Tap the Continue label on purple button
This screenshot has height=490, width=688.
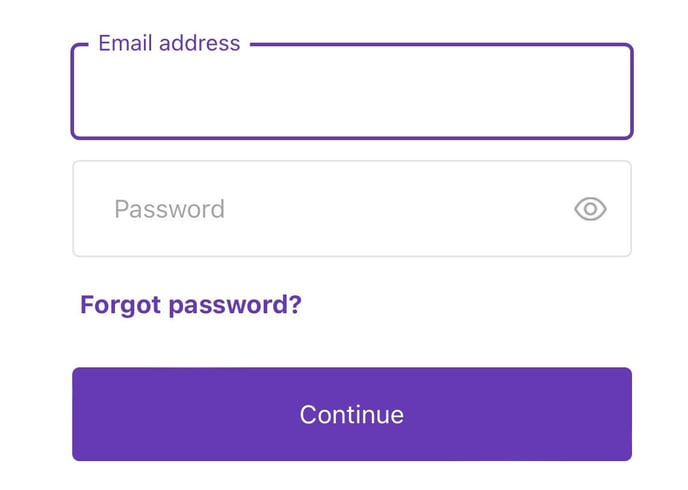352,415
